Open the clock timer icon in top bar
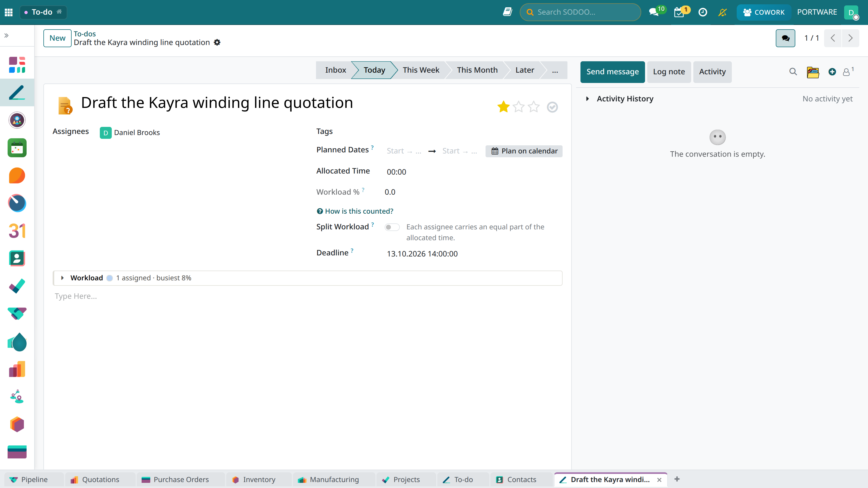868x488 pixels. [x=703, y=12]
